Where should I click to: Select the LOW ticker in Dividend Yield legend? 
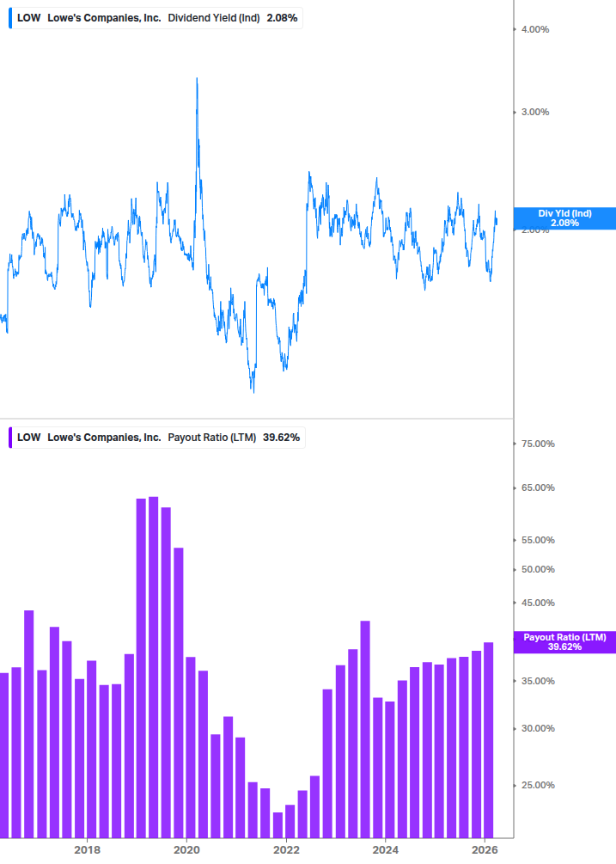point(28,18)
